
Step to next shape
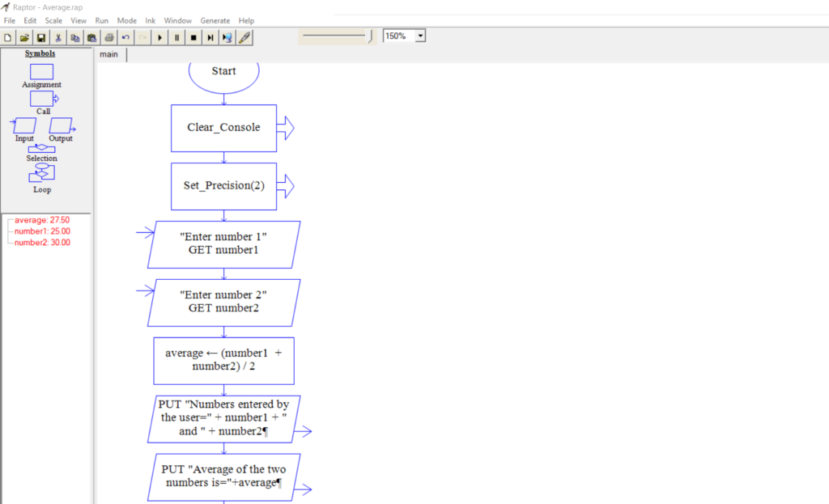tap(210, 36)
